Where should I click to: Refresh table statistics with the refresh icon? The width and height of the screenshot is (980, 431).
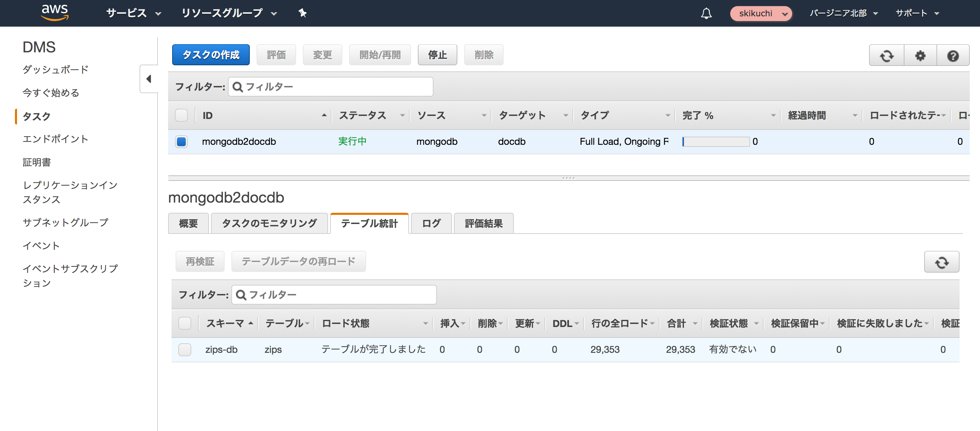point(942,261)
